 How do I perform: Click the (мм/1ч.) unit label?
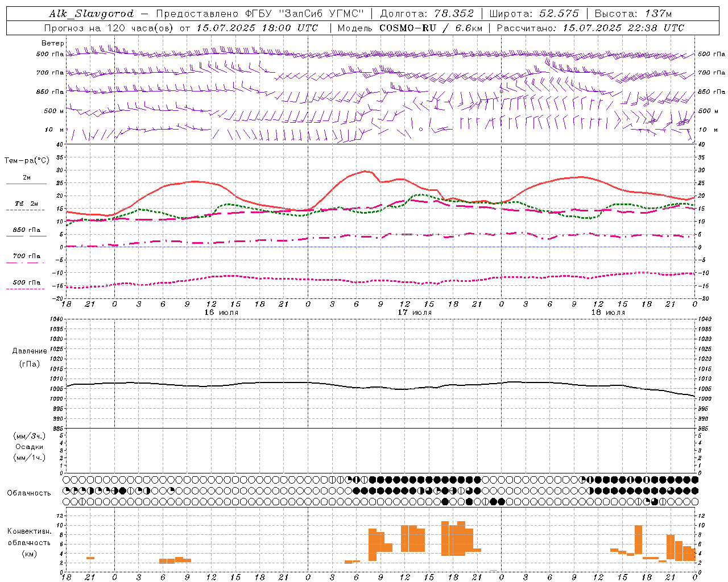tap(30, 458)
